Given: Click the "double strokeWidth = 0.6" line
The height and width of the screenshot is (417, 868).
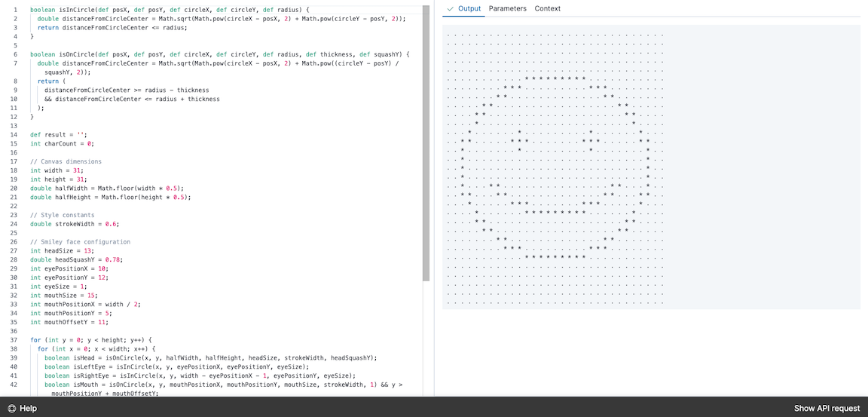Looking at the screenshot, I should (75, 224).
